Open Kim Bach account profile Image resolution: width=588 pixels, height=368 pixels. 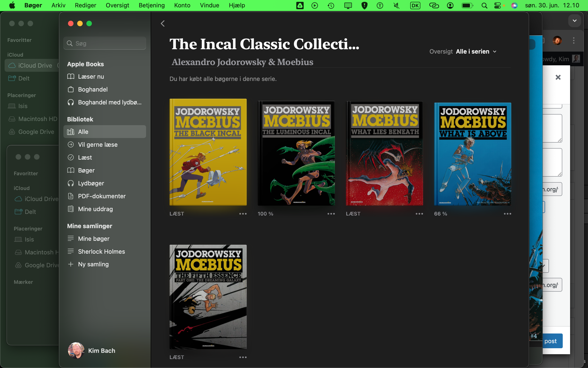92,351
